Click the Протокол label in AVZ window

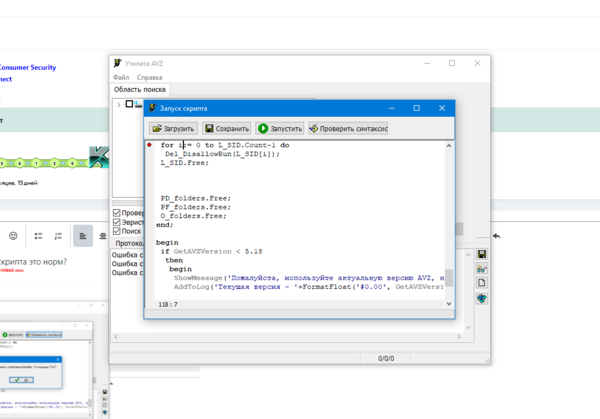coord(129,243)
